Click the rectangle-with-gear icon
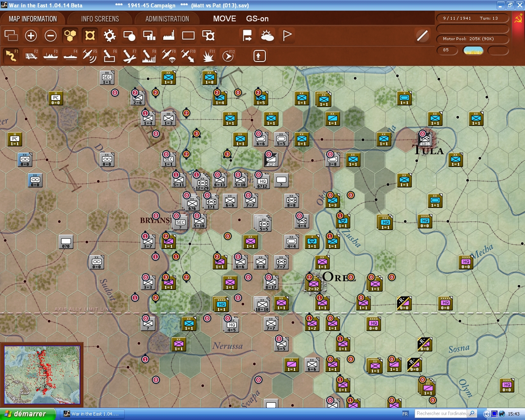The height and width of the screenshot is (420, 525). coord(208,36)
